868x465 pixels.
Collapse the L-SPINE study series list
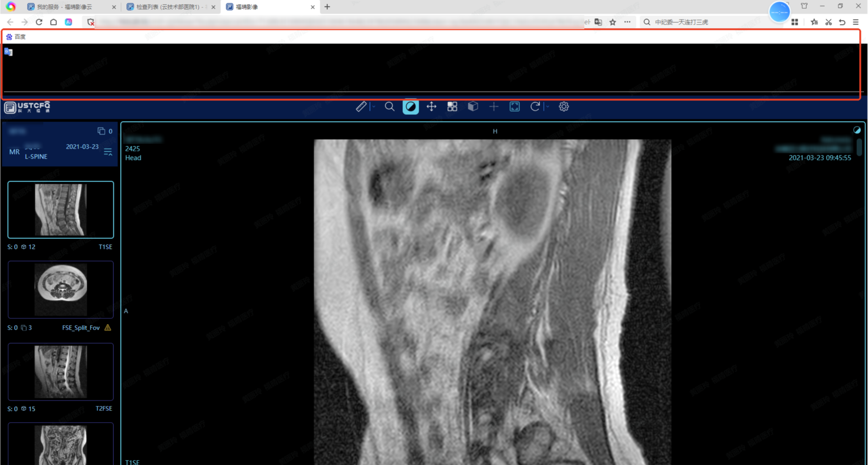point(108,152)
